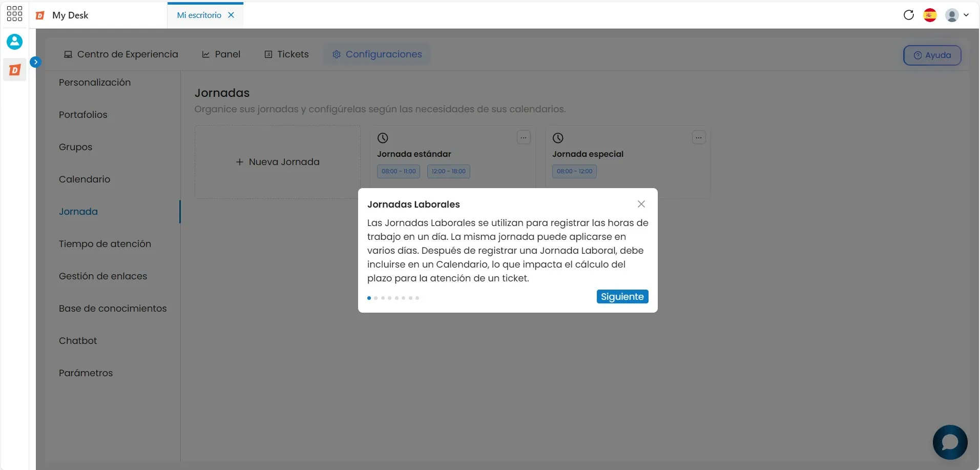
Task: Close the Mi escritorio tab
Action: tap(231, 15)
